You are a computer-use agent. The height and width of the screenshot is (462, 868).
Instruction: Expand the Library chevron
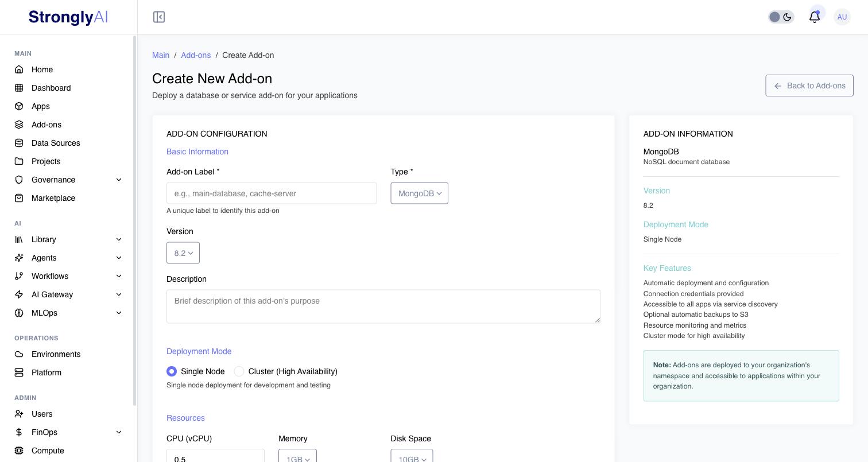[x=119, y=239]
